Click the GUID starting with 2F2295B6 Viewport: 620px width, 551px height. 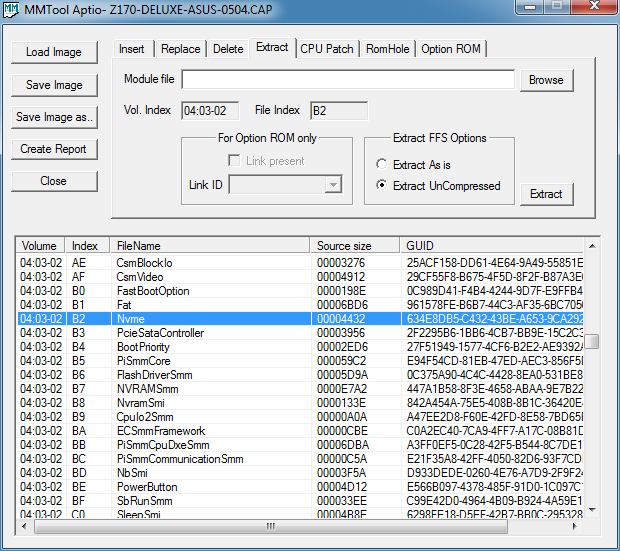pyautogui.click(x=494, y=333)
